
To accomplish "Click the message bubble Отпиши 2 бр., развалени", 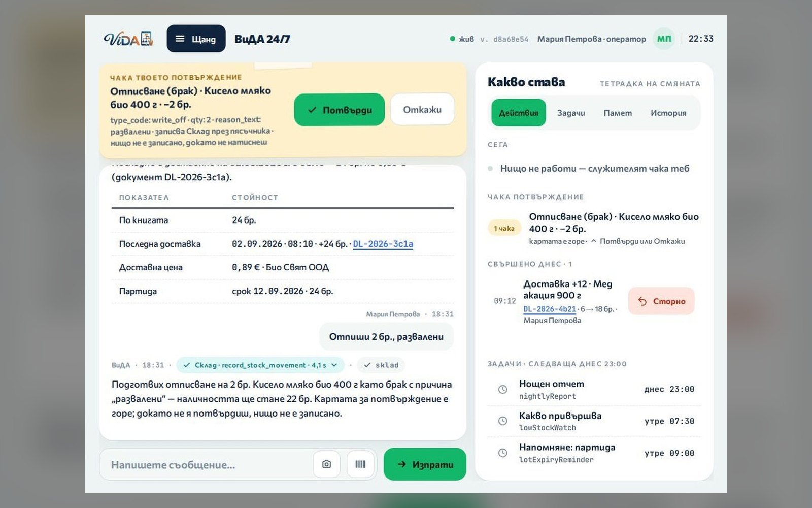I will [x=386, y=337].
